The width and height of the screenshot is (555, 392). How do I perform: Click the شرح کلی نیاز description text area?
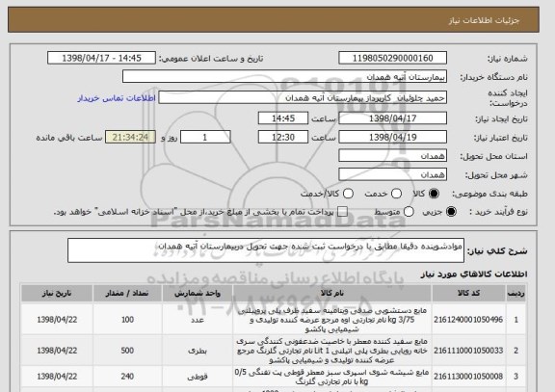[x=266, y=250]
